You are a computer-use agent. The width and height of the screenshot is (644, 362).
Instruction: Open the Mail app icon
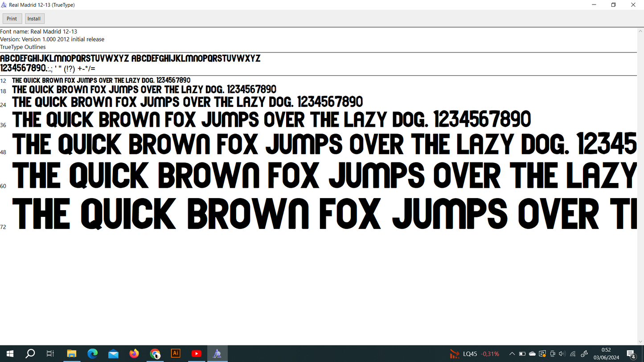113,354
